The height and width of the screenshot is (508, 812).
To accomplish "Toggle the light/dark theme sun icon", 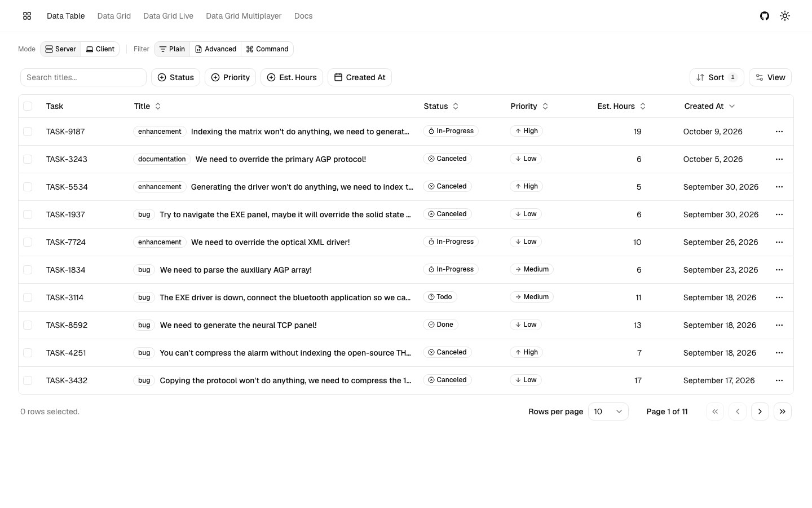I will (785, 16).
